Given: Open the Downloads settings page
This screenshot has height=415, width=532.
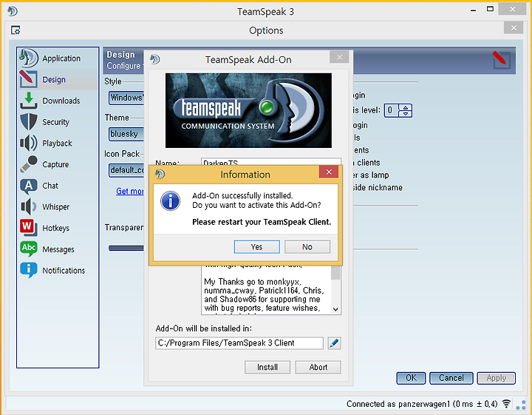Looking at the screenshot, I should (61, 101).
